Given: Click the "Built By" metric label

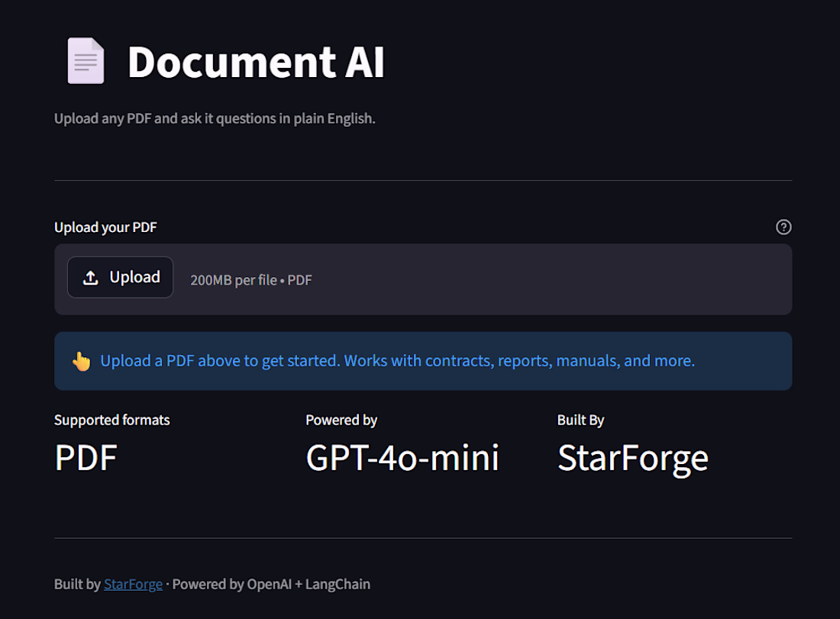Looking at the screenshot, I should click(580, 420).
